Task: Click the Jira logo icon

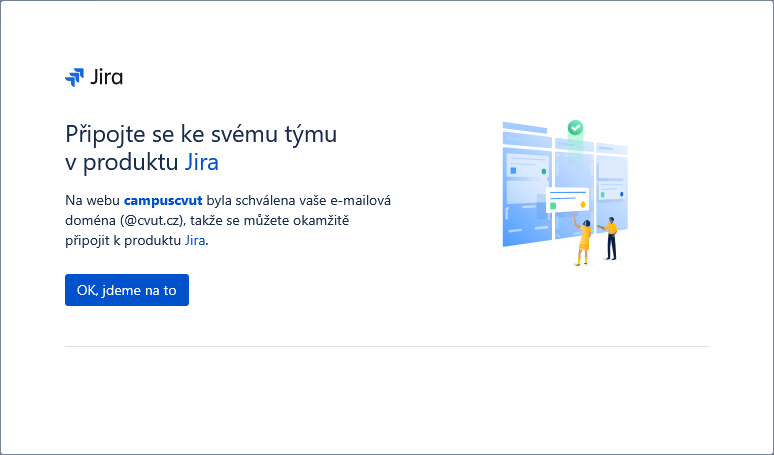Action: point(75,77)
